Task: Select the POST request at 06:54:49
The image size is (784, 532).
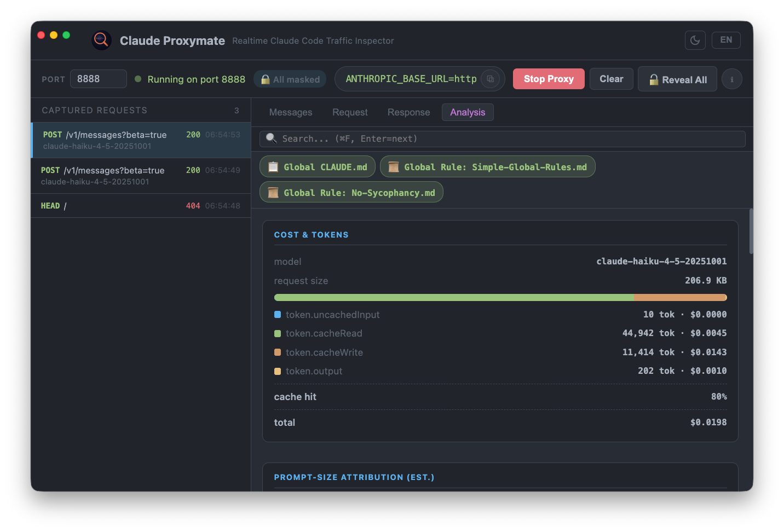Action: coord(141,176)
